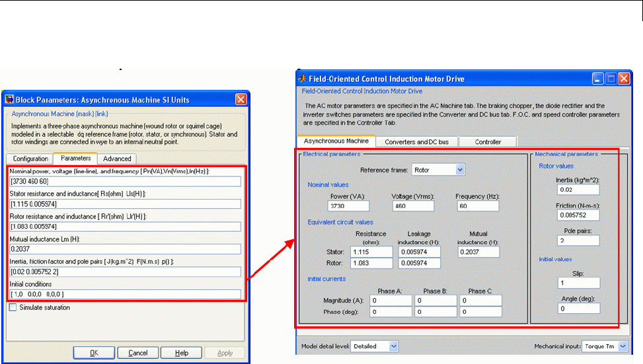
Task: Minimize the Field-Oriented Control window
Action: click(x=598, y=79)
